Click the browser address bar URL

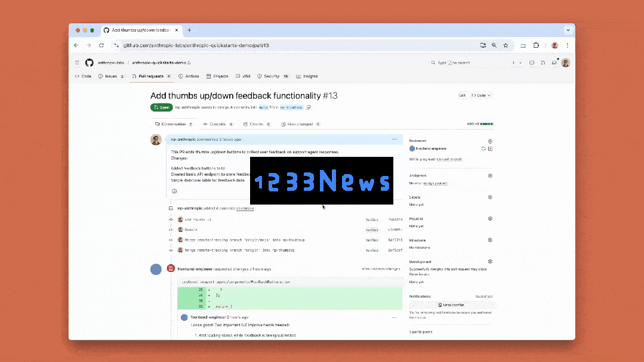(x=196, y=45)
